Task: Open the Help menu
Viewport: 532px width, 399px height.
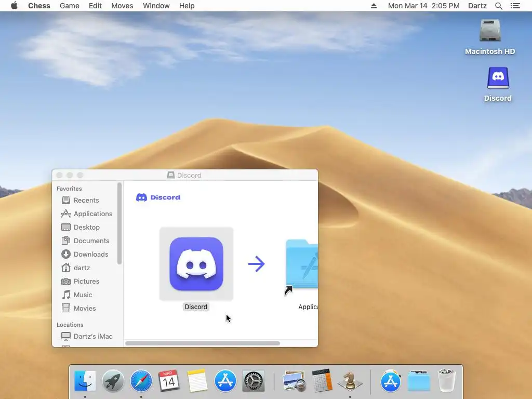Action: pos(187,6)
